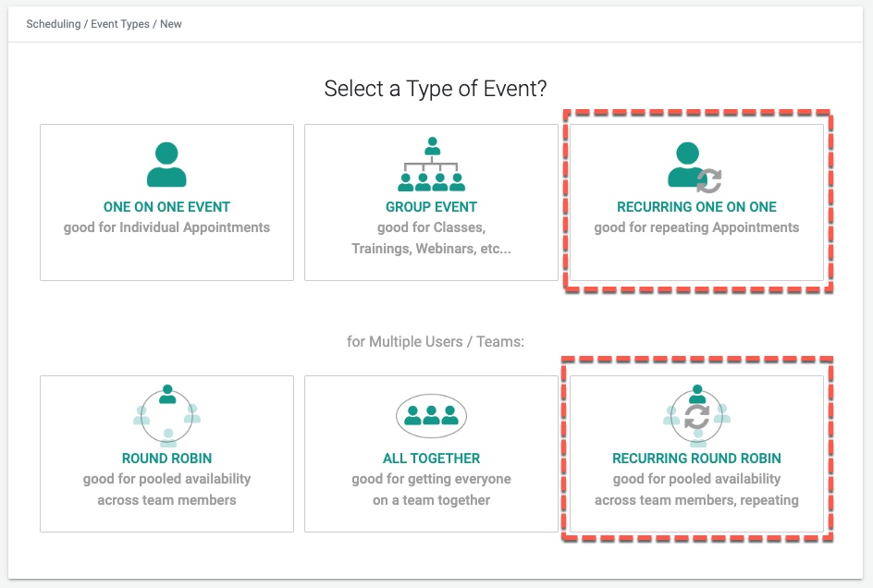Select the GROUP EVENT title
The width and height of the screenshot is (873, 588).
432,206
